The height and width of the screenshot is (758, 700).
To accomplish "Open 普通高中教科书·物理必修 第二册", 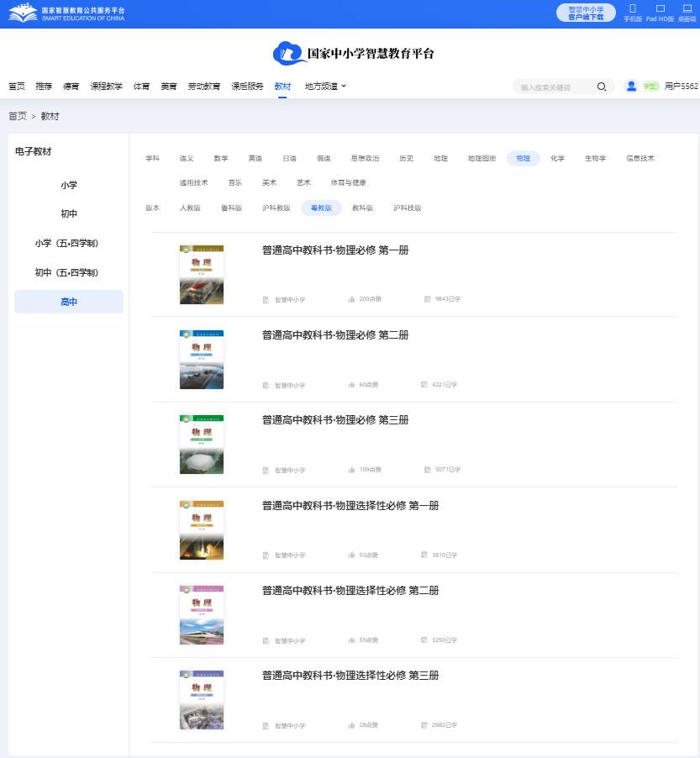I will coord(334,334).
